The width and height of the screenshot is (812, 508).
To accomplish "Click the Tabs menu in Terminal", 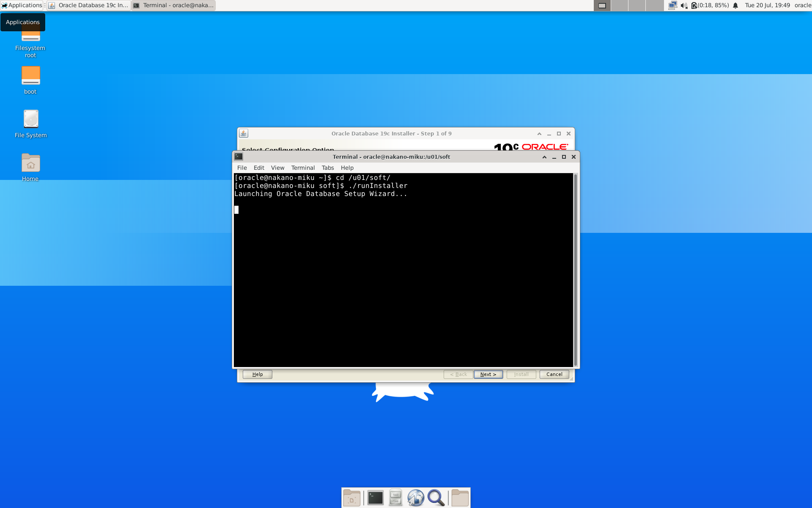I will click(x=327, y=168).
